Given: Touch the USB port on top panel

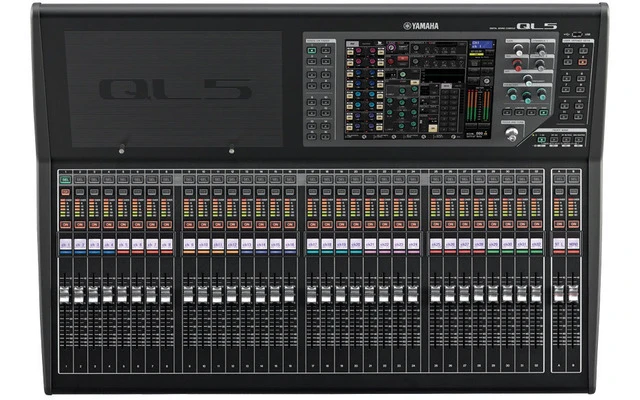Looking at the screenshot, I should tap(577, 35).
